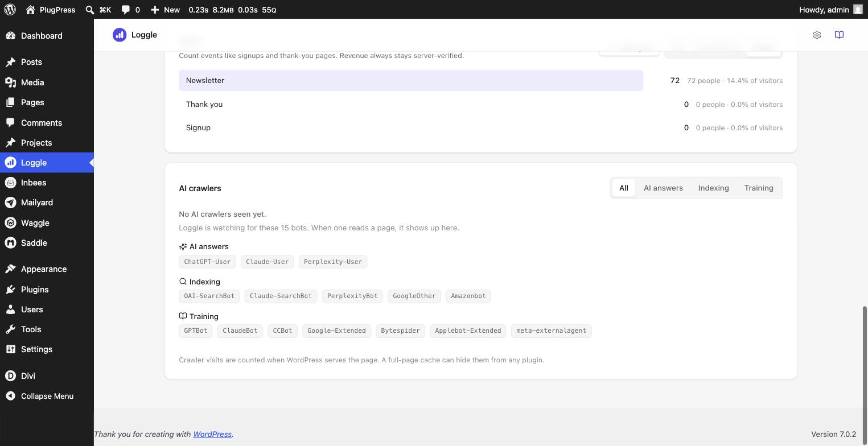Click the admin avatar thumbnail
The width and height of the screenshot is (868, 446).
(858, 10)
